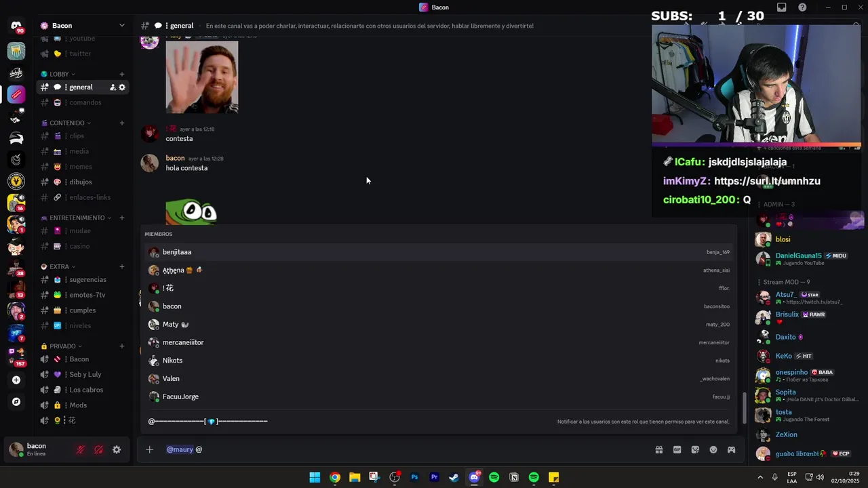
Task: Join the Los cabros voice channel
Action: 83,390
